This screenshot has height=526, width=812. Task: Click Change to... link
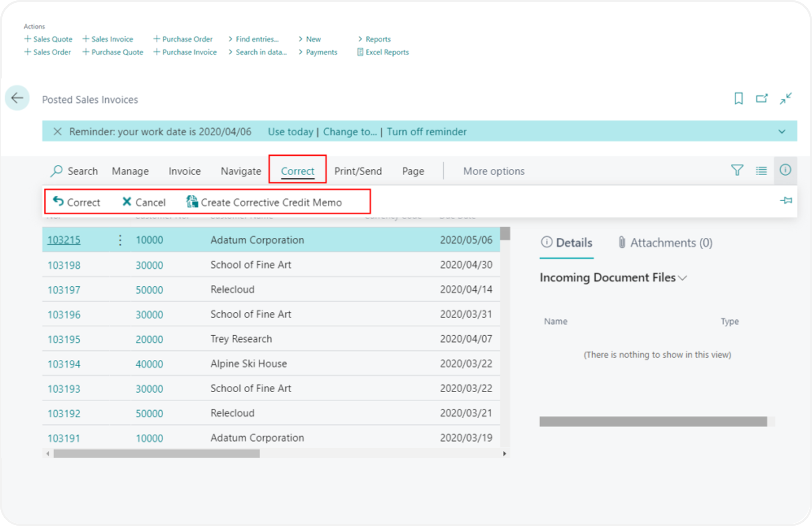[x=350, y=131]
